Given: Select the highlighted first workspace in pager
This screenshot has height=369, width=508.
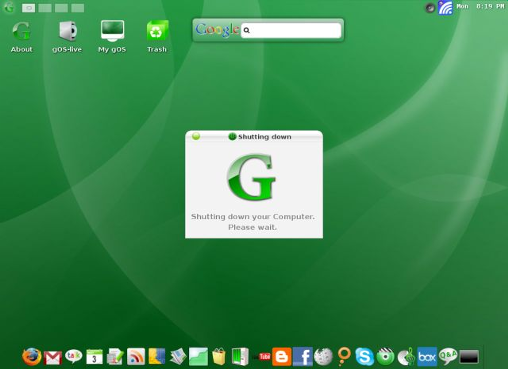Looking at the screenshot, I should click(x=28, y=8).
